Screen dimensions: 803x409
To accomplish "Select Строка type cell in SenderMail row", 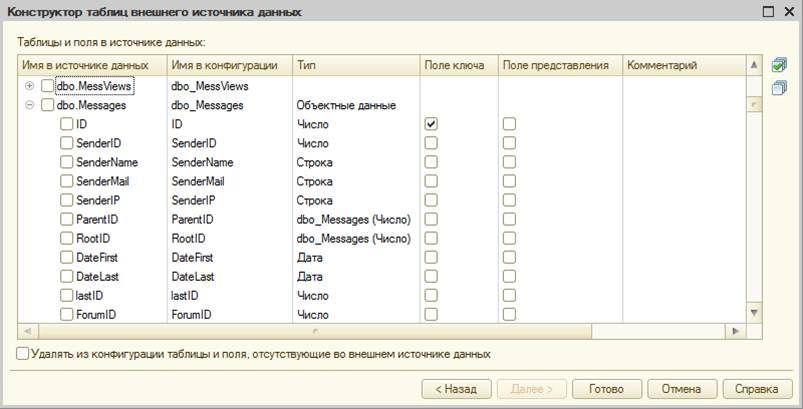I will click(x=356, y=181).
